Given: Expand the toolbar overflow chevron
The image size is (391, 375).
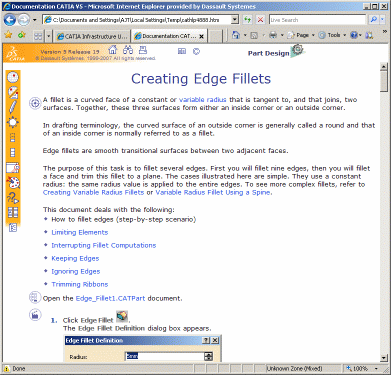Looking at the screenshot, I should pos(384,32).
